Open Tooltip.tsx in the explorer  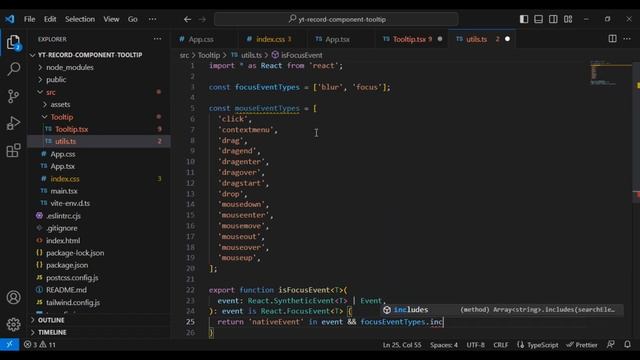pos(71,129)
